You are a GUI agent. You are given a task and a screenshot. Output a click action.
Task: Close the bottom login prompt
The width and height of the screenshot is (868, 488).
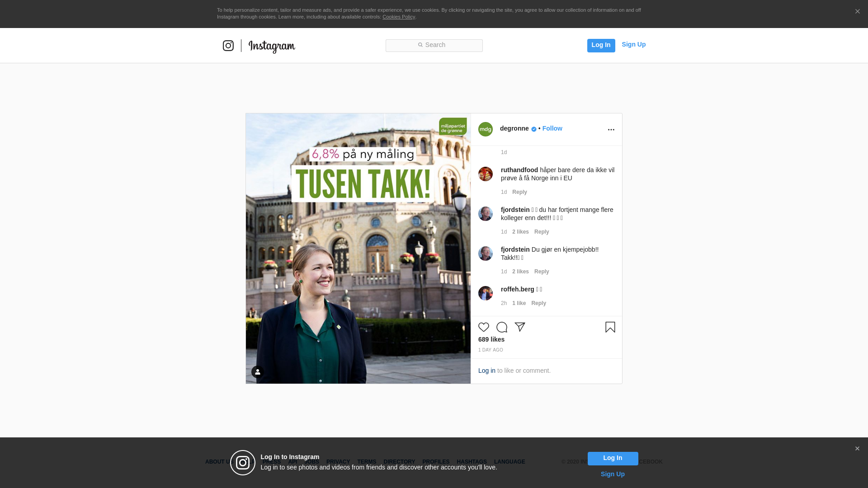coord(857,449)
